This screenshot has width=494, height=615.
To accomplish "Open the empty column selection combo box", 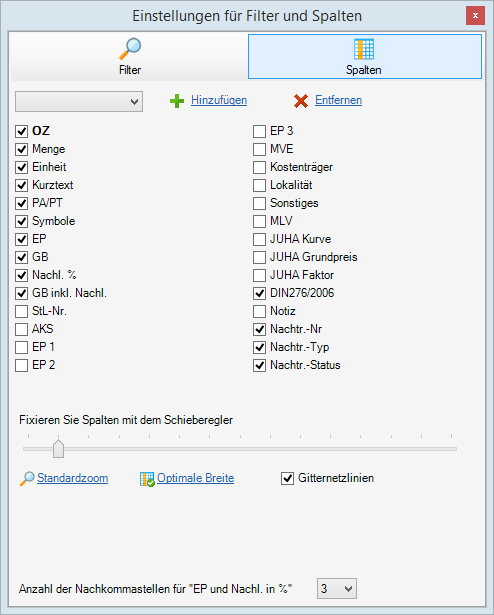I will pyautogui.click(x=79, y=102).
